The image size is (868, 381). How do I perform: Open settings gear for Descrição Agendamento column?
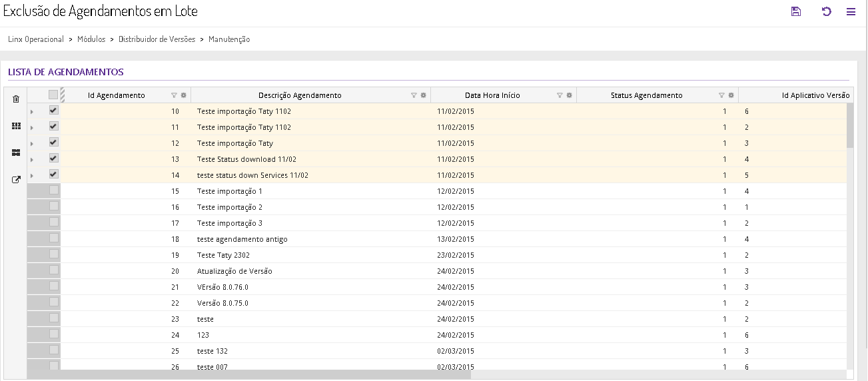[424, 95]
